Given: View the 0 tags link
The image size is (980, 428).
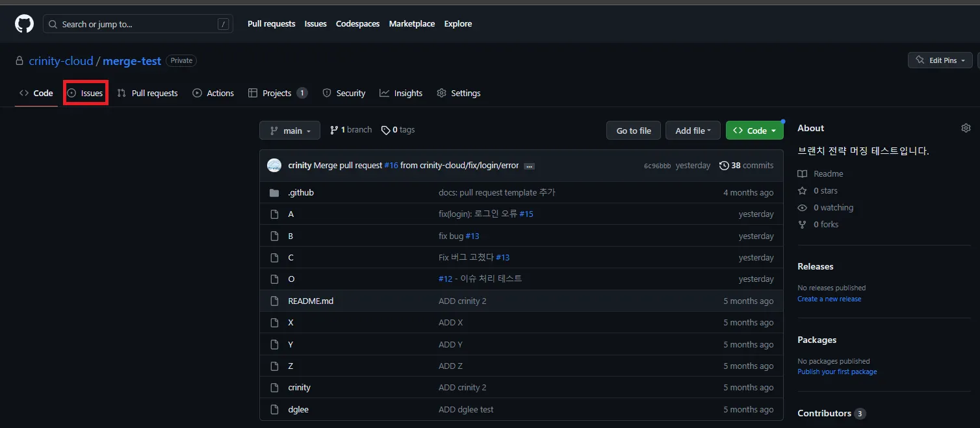Looking at the screenshot, I should (398, 130).
